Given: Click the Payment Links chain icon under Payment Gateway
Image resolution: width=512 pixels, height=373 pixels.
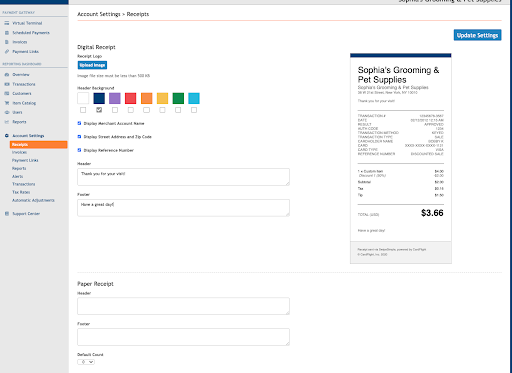Looking at the screenshot, I should coord(7,52).
